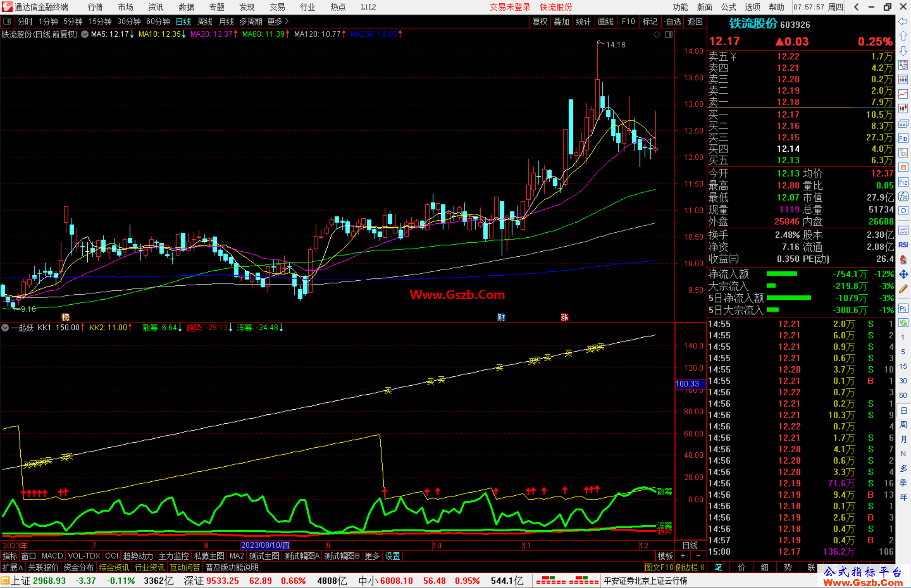This screenshot has width=911, height=588.
Task: Click the red S dollar sidebar icon
Action: [x=903, y=260]
